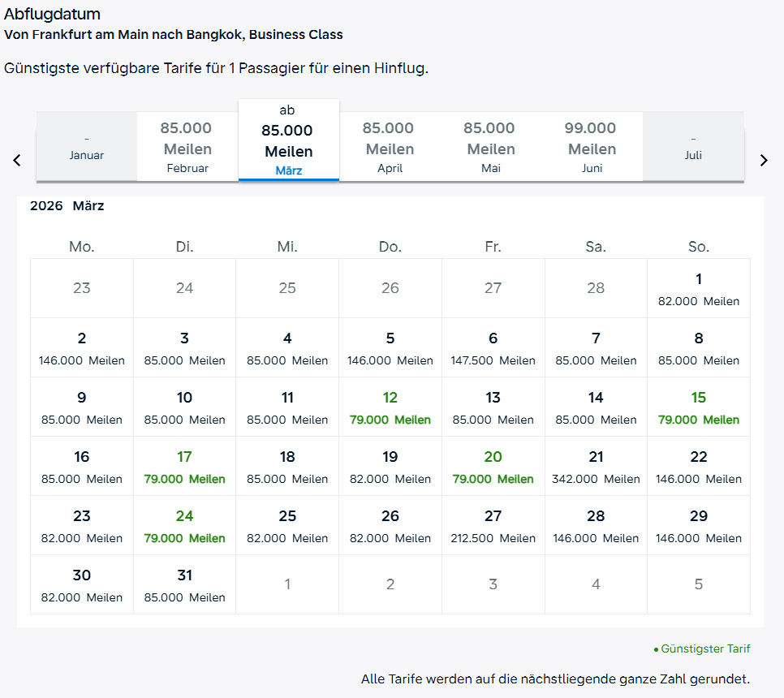Choose March 21 at 342.000 Meilen
This screenshot has width=784, height=698.
tap(596, 467)
